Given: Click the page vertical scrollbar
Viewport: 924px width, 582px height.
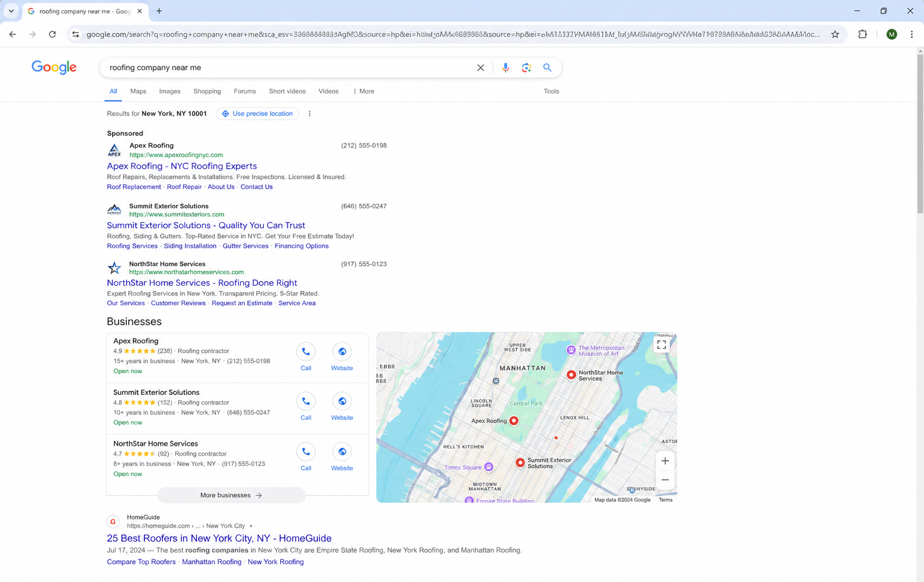Looking at the screenshot, I should (920, 134).
